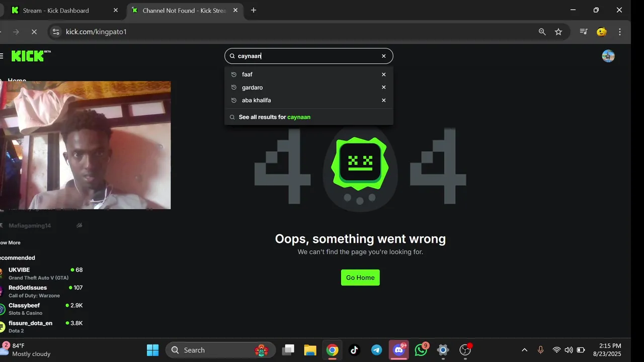Close the Channel Not Found tab

[235, 11]
